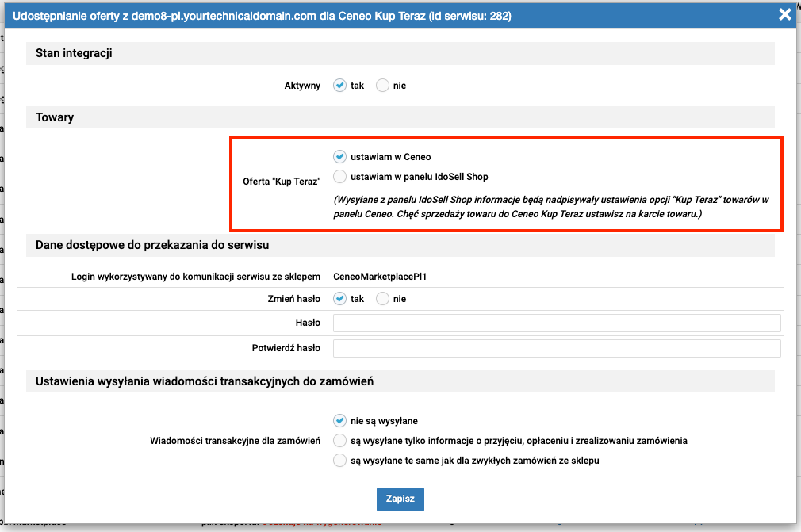The height and width of the screenshot is (532, 801).
Task: Click the dialog title Udostępnianie oferty
Action: point(262,16)
